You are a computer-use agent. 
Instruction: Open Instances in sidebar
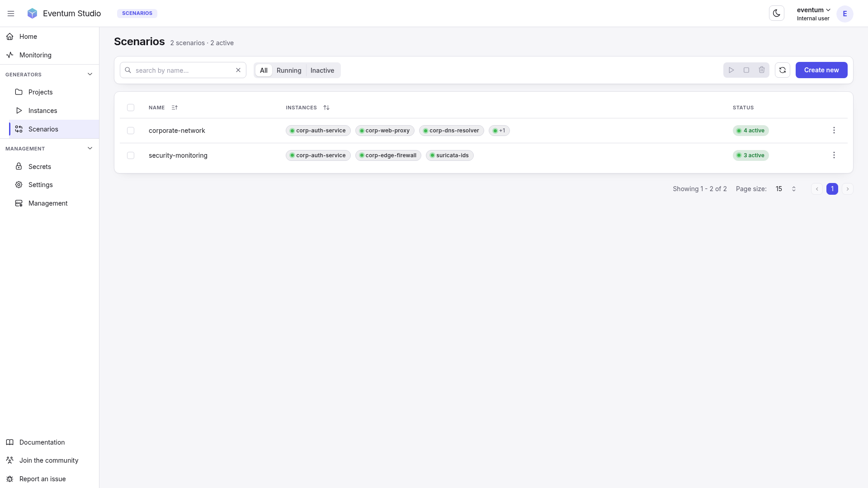click(54, 111)
